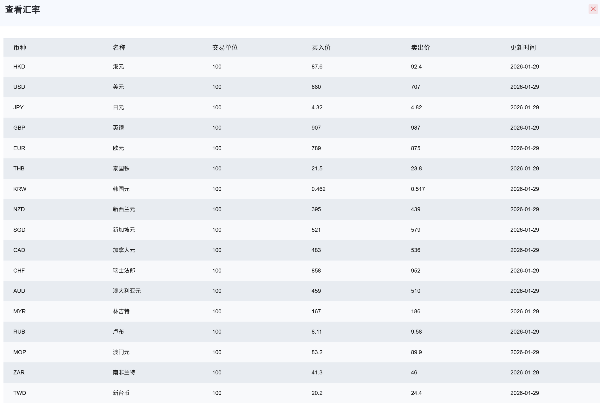Select the GBP currency code cell
This screenshot has width=600, height=404.
coord(19,128)
